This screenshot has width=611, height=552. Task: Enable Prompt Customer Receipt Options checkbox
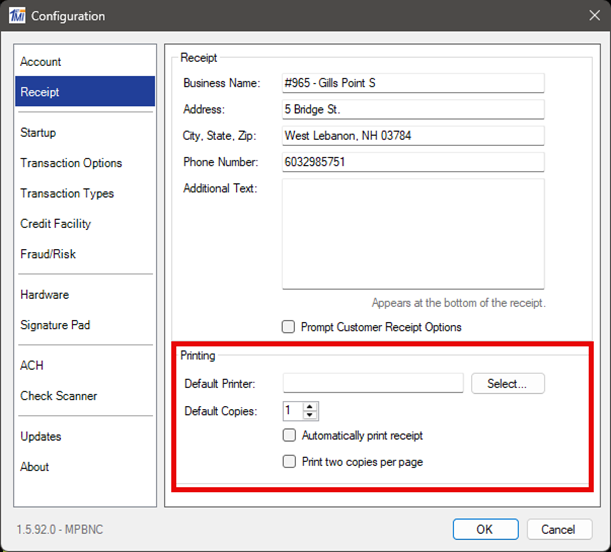coord(289,327)
